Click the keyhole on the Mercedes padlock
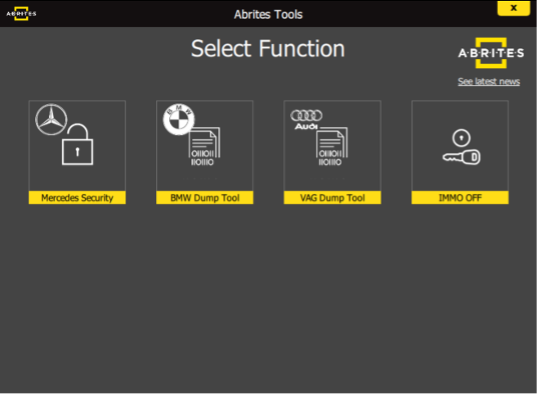The width and height of the screenshot is (538, 395). 78,151
